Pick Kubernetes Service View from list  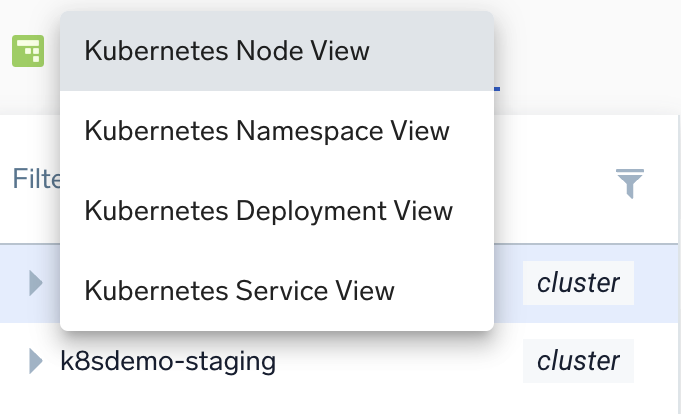pos(240,291)
